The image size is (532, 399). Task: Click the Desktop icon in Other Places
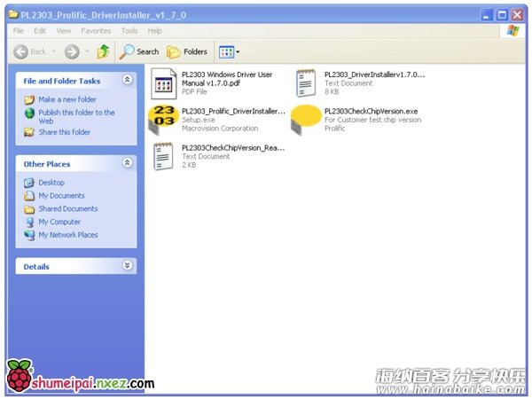29,183
